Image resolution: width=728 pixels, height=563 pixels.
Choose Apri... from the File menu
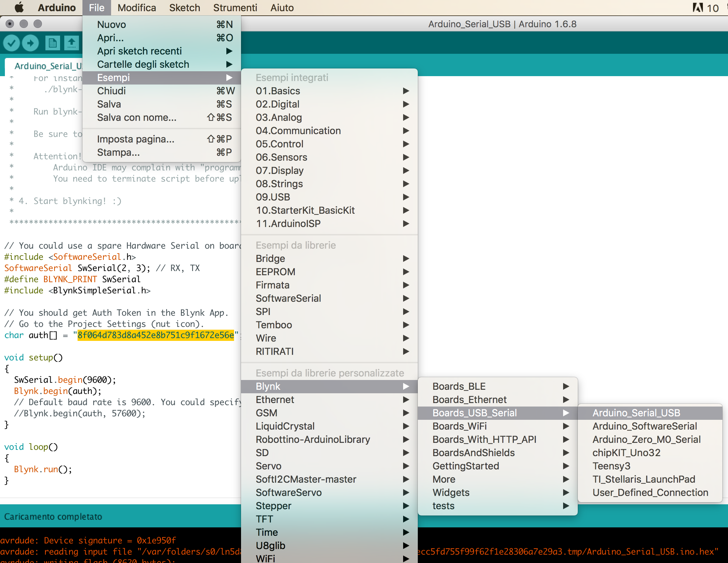coord(161,38)
